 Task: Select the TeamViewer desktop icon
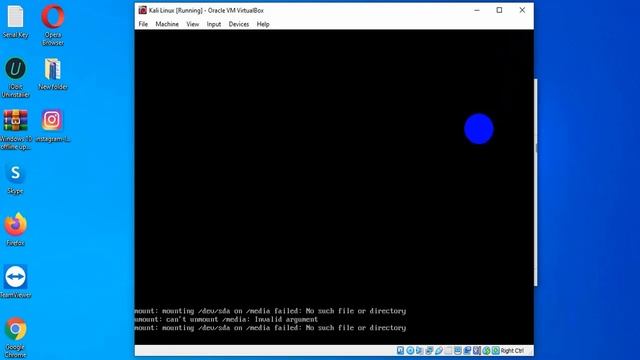click(16, 282)
